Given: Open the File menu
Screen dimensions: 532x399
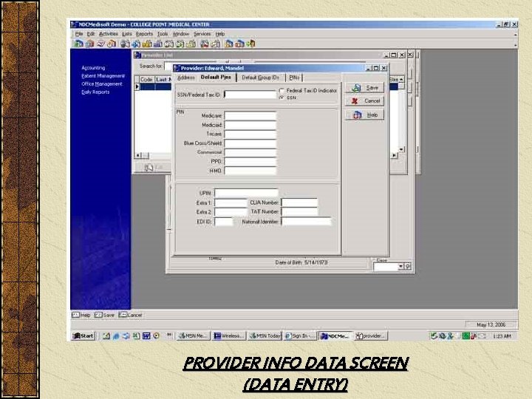Looking at the screenshot, I should pos(79,34).
